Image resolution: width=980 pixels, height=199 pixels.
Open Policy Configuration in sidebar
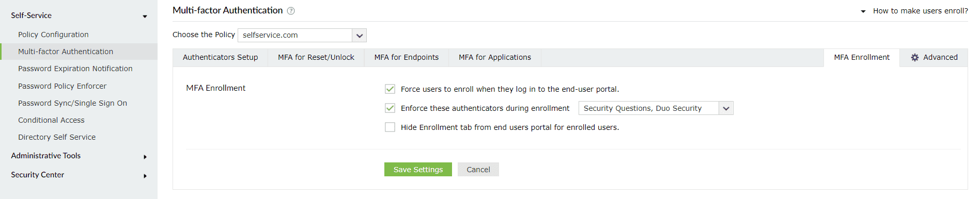pyautogui.click(x=53, y=35)
